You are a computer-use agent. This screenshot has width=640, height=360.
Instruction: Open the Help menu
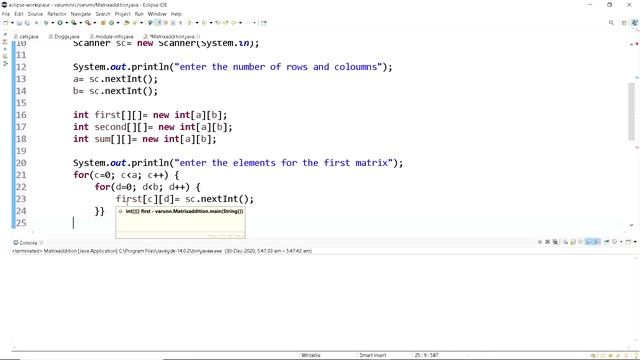(176, 14)
